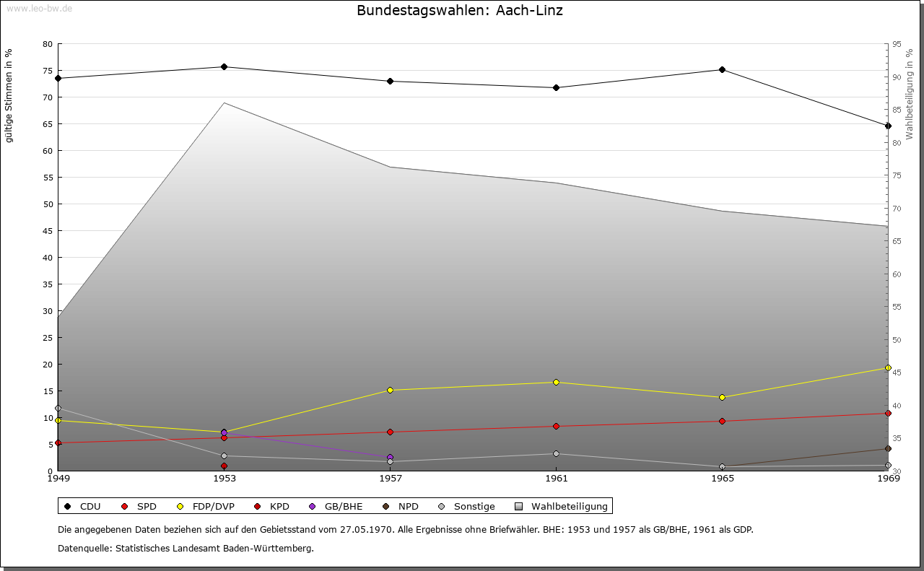Select the brown NPD point at 1969

(888, 449)
